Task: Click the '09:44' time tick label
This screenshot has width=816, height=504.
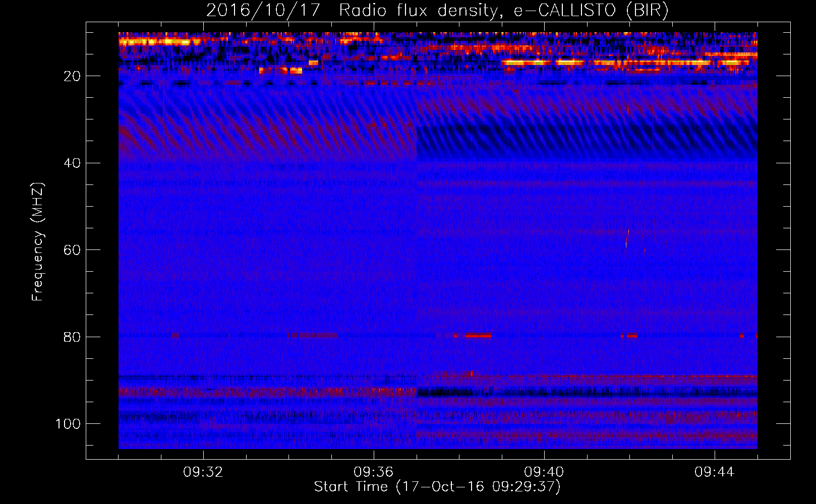Action: [715, 472]
